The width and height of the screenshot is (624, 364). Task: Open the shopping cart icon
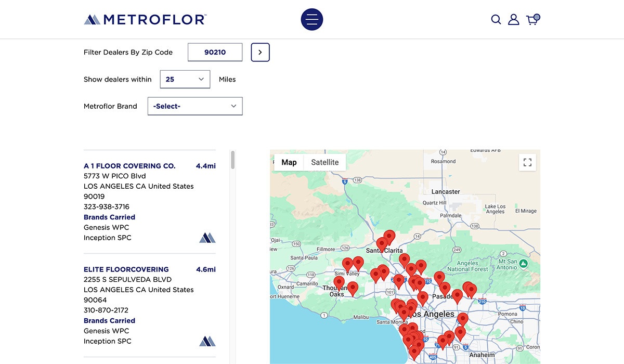tap(532, 20)
